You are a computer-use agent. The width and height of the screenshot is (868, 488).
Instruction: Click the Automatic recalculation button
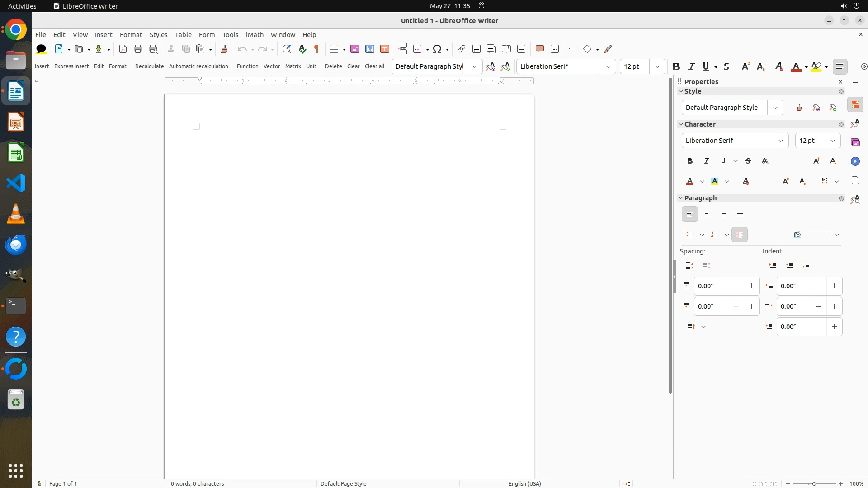[198, 66]
